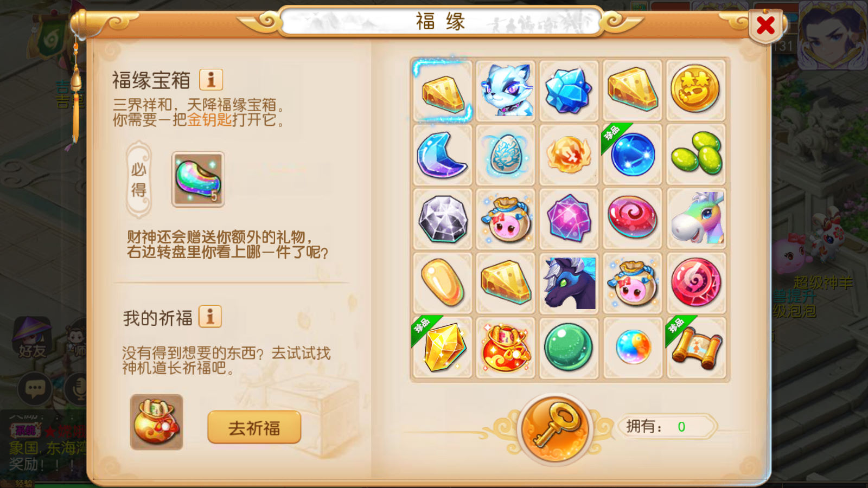
Task: Select the scroll 珍品 prize
Action: pyautogui.click(x=696, y=348)
